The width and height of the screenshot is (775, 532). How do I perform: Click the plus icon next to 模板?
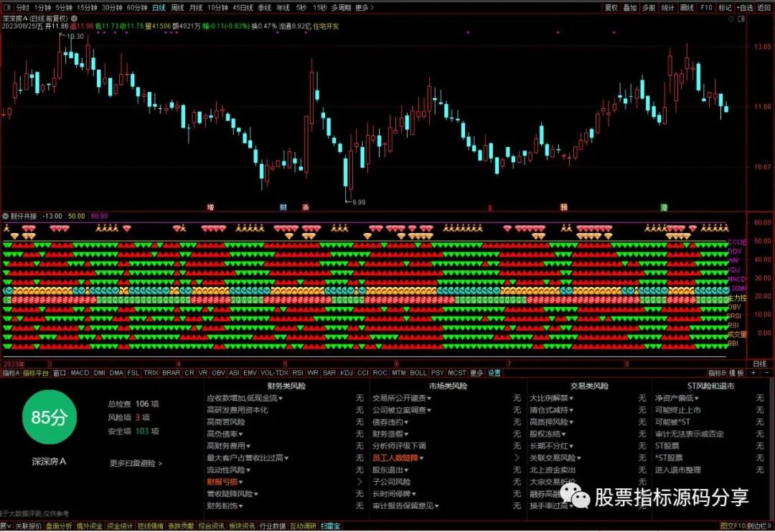753,373
